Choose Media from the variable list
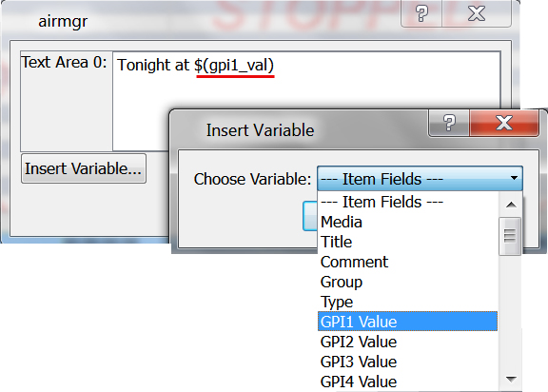The height and width of the screenshot is (392, 548). [x=407, y=222]
